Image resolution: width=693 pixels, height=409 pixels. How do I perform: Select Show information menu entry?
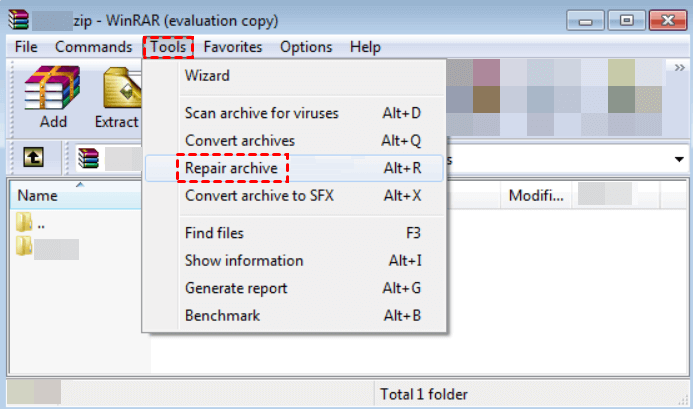tap(294, 260)
